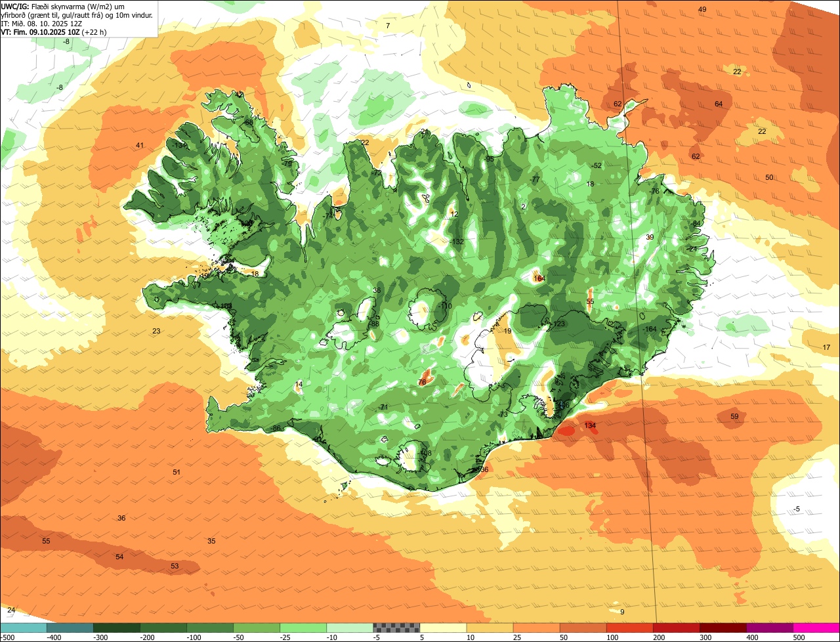Click the value '53' over the ocean
Image resolution: width=840 pixels, height=642 pixels.
(x=175, y=566)
